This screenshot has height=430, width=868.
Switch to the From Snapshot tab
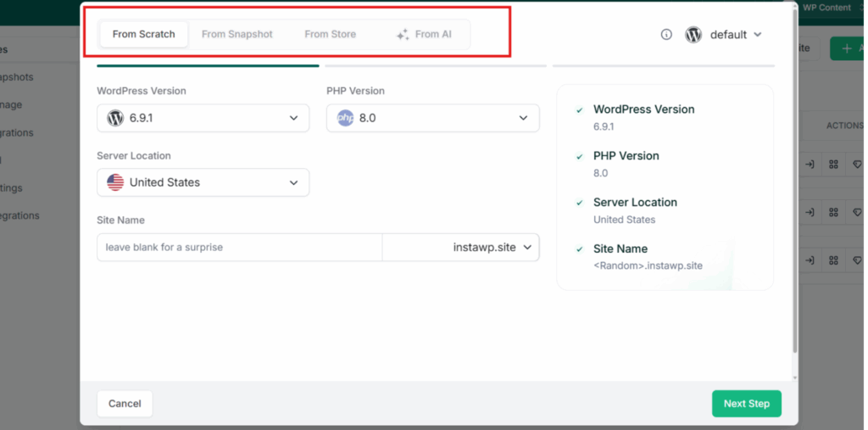coord(237,35)
